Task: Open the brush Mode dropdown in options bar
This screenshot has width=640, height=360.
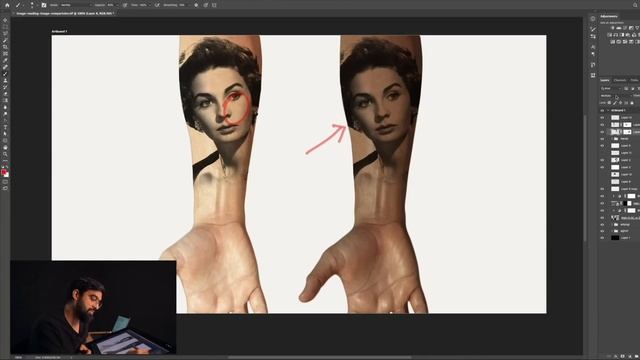Action: tap(76, 5)
